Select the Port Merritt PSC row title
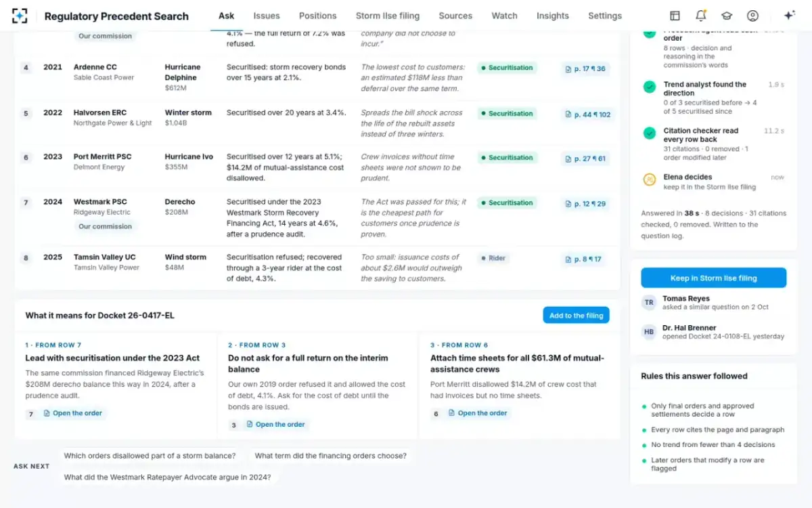 point(103,156)
